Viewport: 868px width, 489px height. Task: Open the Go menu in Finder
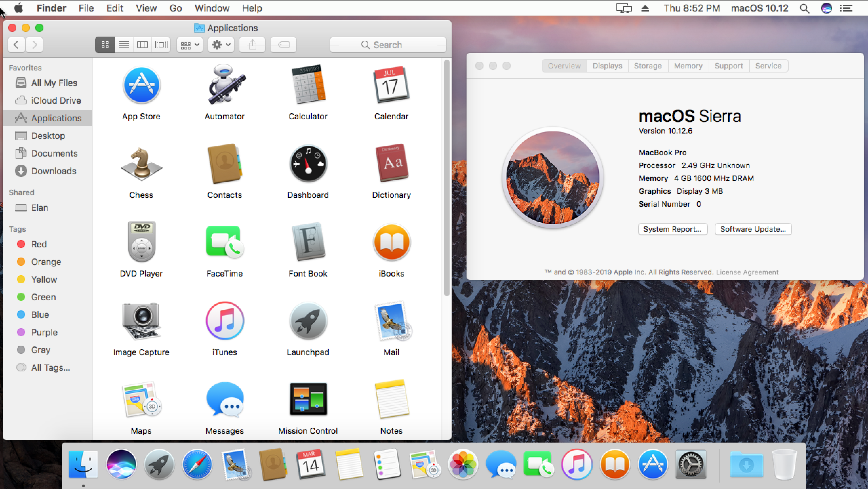click(175, 8)
